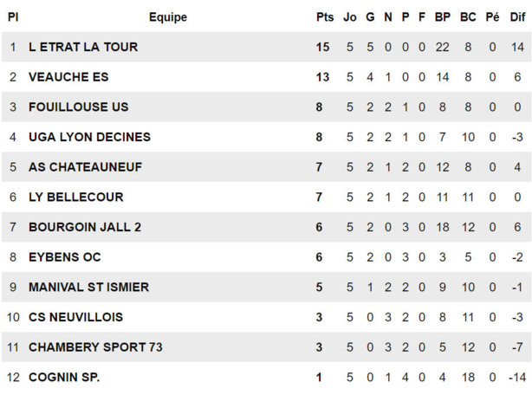Viewport: 532px width, 395px height.
Task: Select the Jo column header
Action: click(x=350, y=17)
